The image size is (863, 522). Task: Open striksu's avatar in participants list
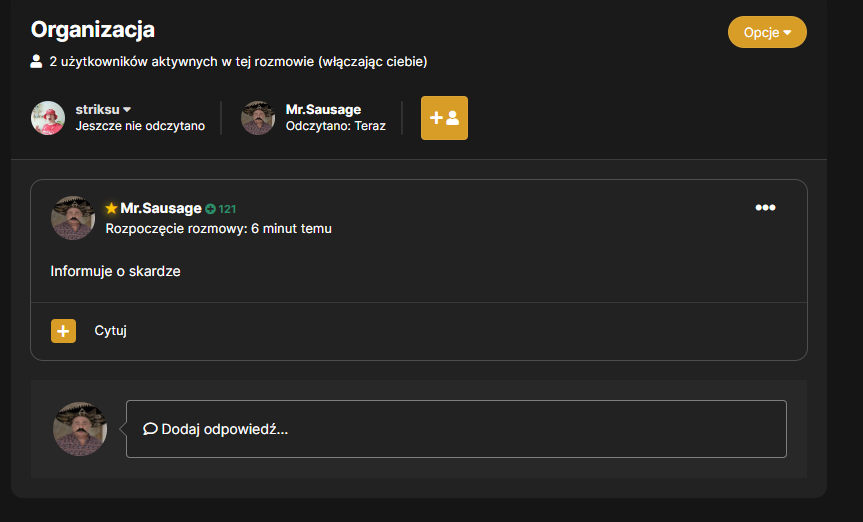click(48, 118)
